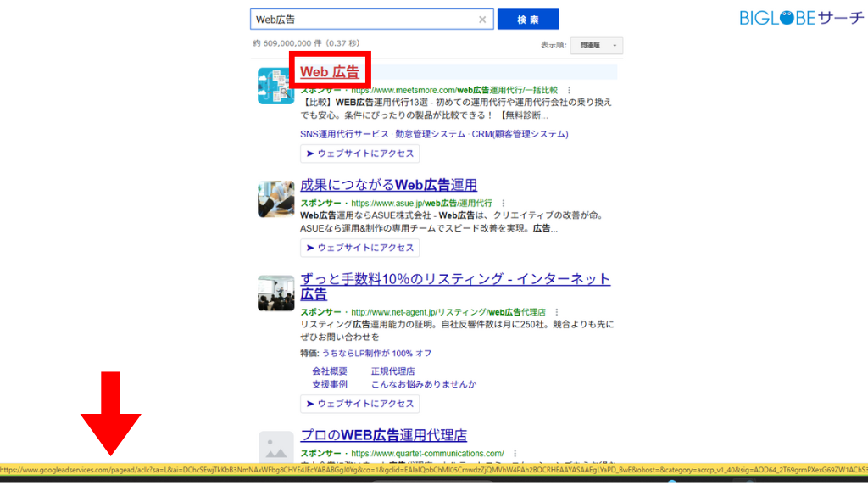Open the 勤怠管理システム sitelink

click(430, 134)
